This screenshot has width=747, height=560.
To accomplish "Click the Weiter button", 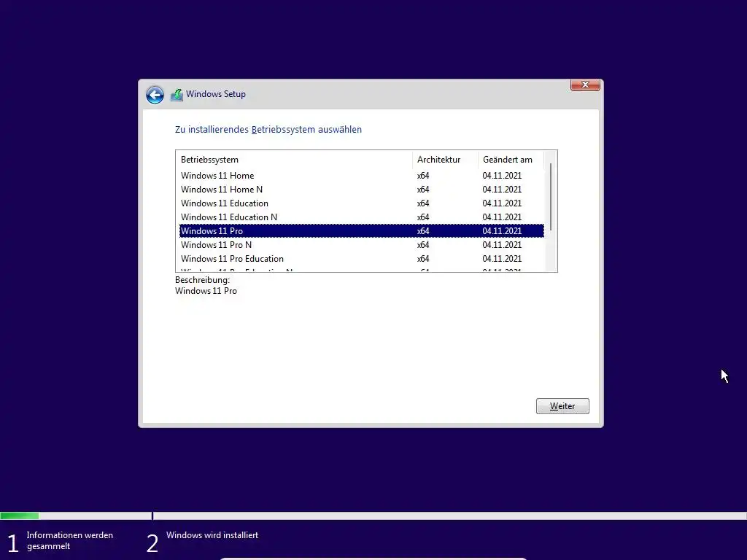I will [562, 406].
